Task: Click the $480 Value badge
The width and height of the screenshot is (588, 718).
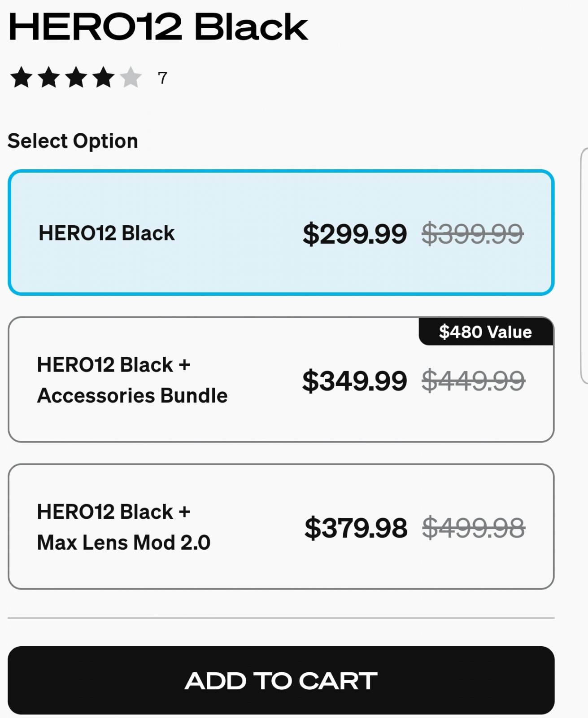Action: [x=485, y=332]
